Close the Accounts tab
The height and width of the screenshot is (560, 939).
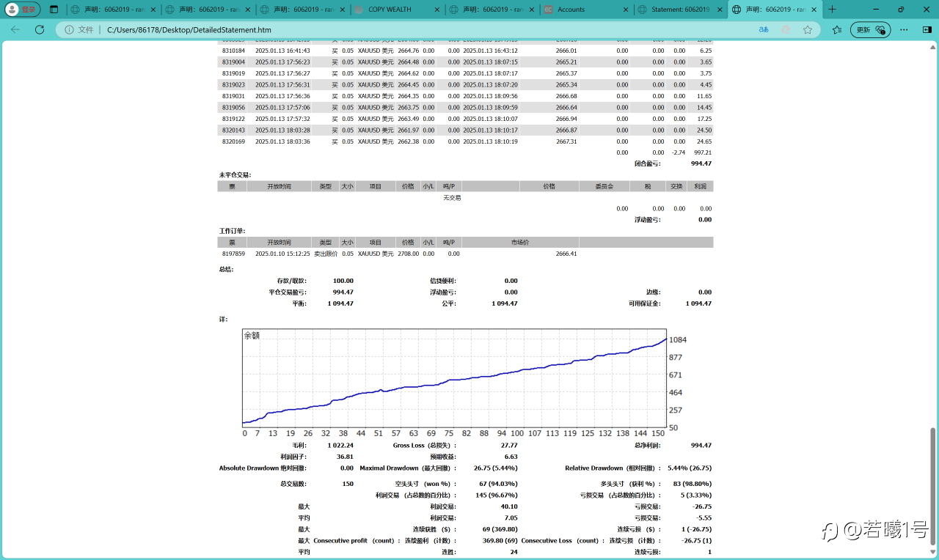[x=626, y=10]
